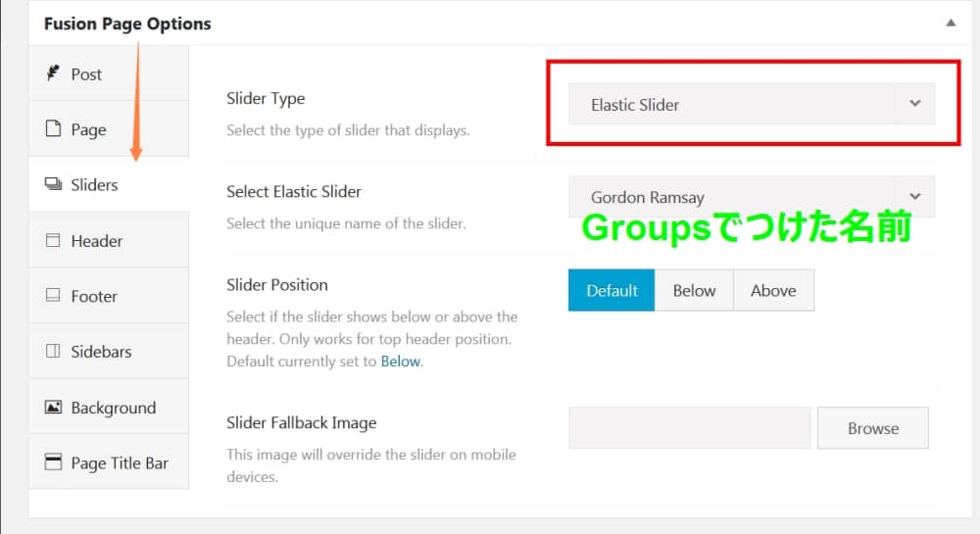
Task: Click the Page tab document icon
Action: [53, 129]
